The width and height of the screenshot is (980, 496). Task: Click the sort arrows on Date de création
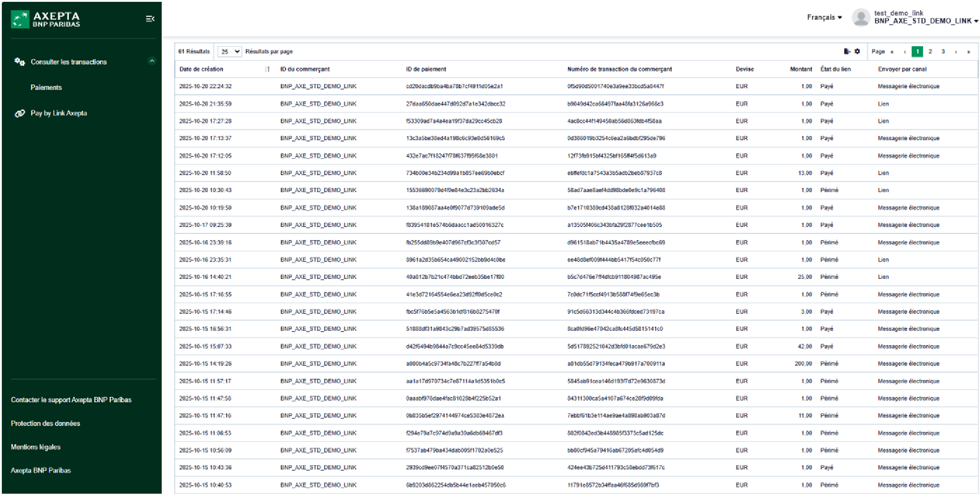(267, 69)
